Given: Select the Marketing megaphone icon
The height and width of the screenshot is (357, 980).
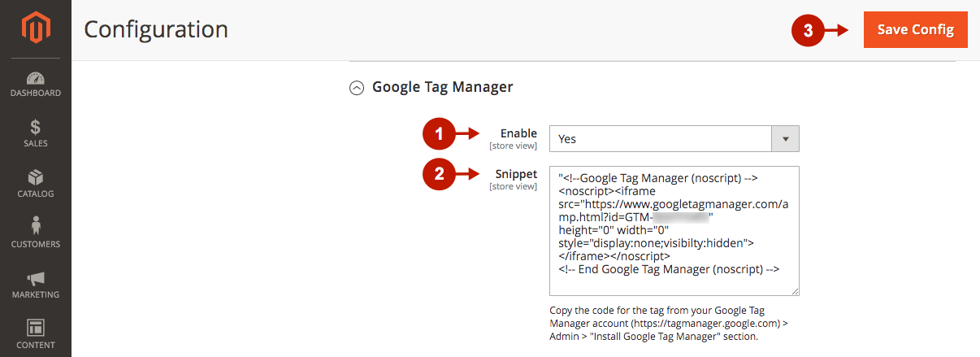Looking at the screenshot, I should point(35,279).
